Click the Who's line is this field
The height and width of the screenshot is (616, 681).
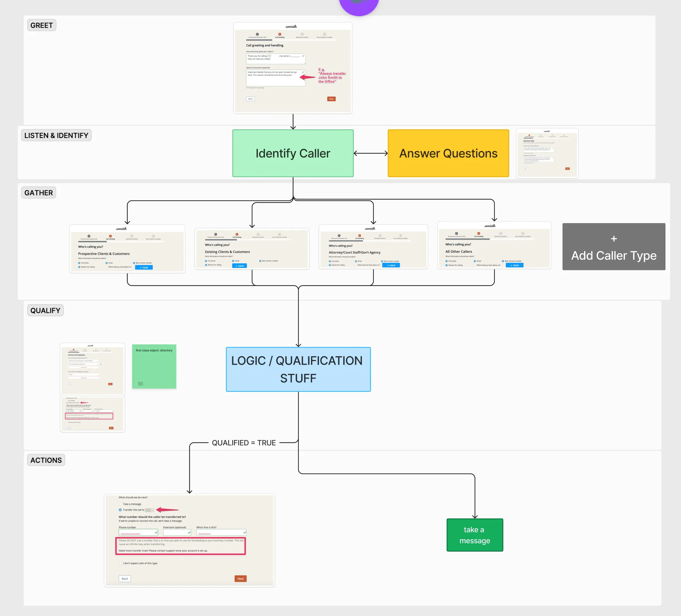[222, 532]
